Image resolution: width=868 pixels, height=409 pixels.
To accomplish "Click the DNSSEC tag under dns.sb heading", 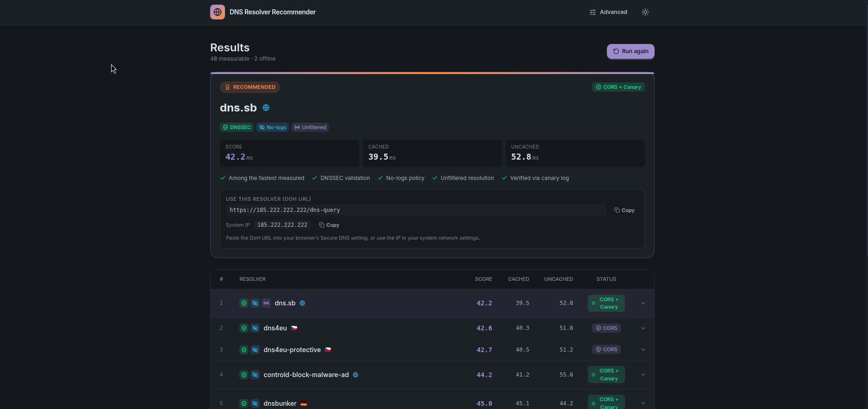I will 237,127.
